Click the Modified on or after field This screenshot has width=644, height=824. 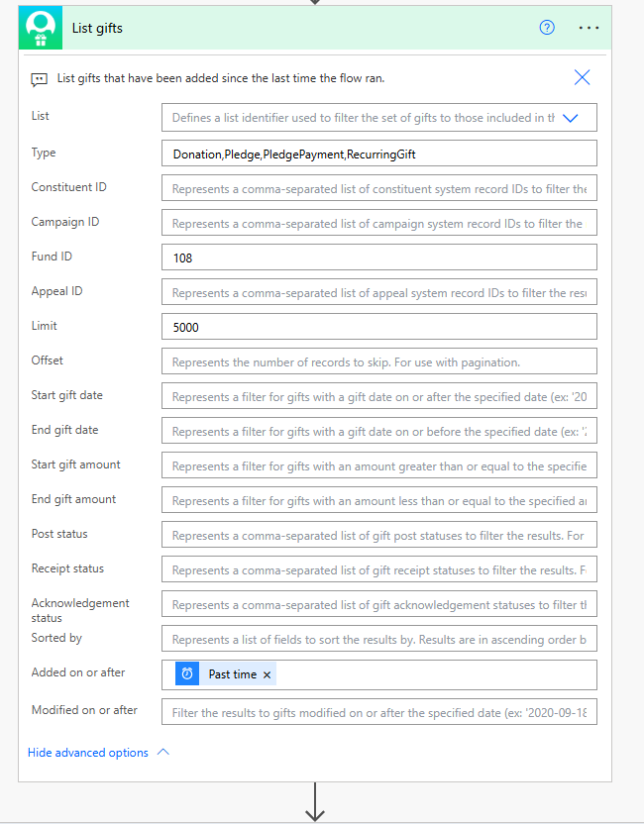point(379,711)
